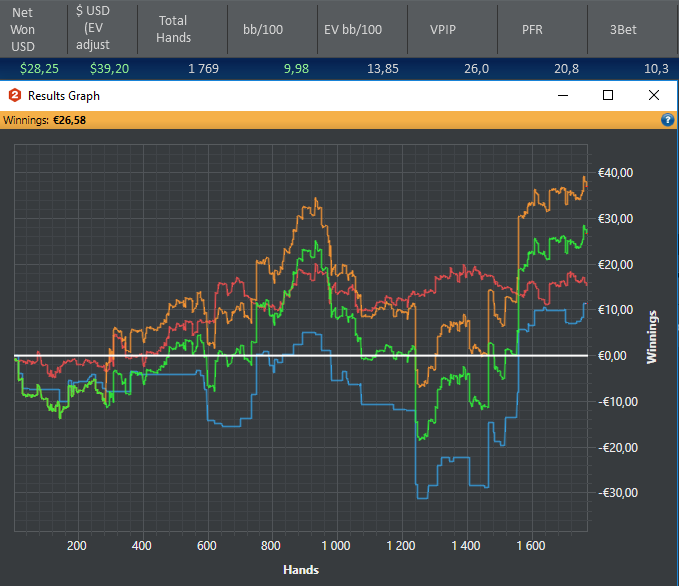Click the Results Graph app logo icon

(15, 96)
